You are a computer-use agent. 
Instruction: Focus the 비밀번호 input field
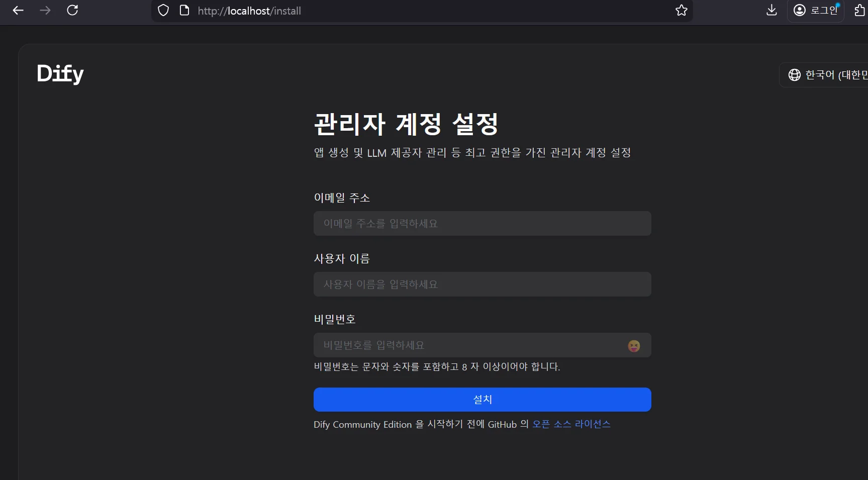pos(483,345)
